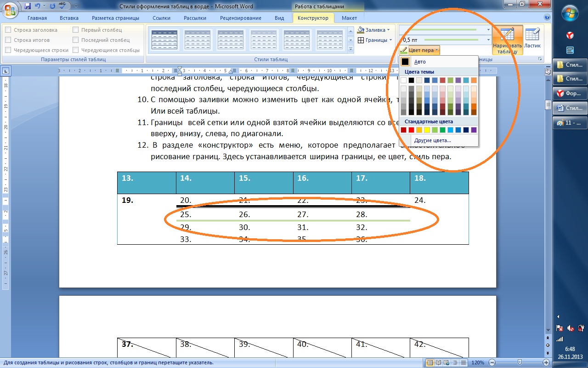
Task: Open Другие цвета... option
Action: pos(438,140)
